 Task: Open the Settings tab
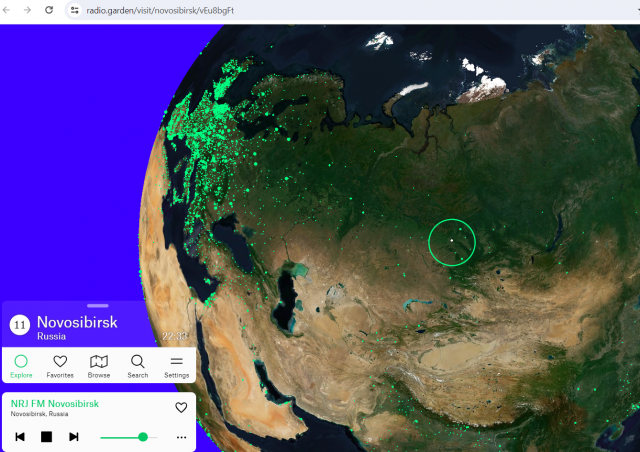176,366
